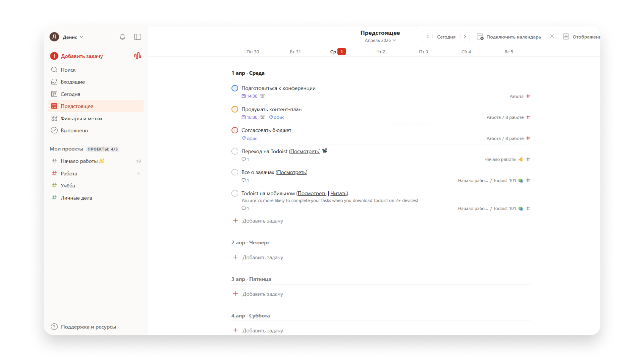Complete the task Согласовать бюджет
This screenshot has height=362, width=644.
[x=234, y=130]
